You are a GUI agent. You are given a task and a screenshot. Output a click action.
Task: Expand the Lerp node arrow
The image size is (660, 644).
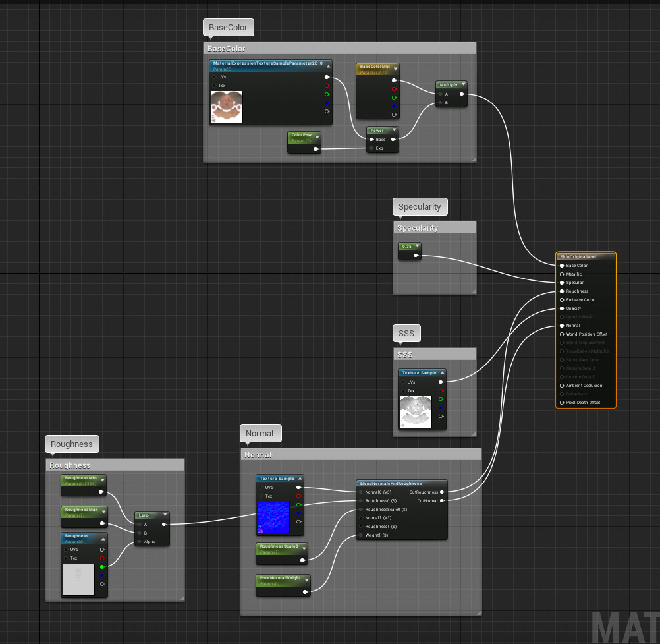(165, 515)
